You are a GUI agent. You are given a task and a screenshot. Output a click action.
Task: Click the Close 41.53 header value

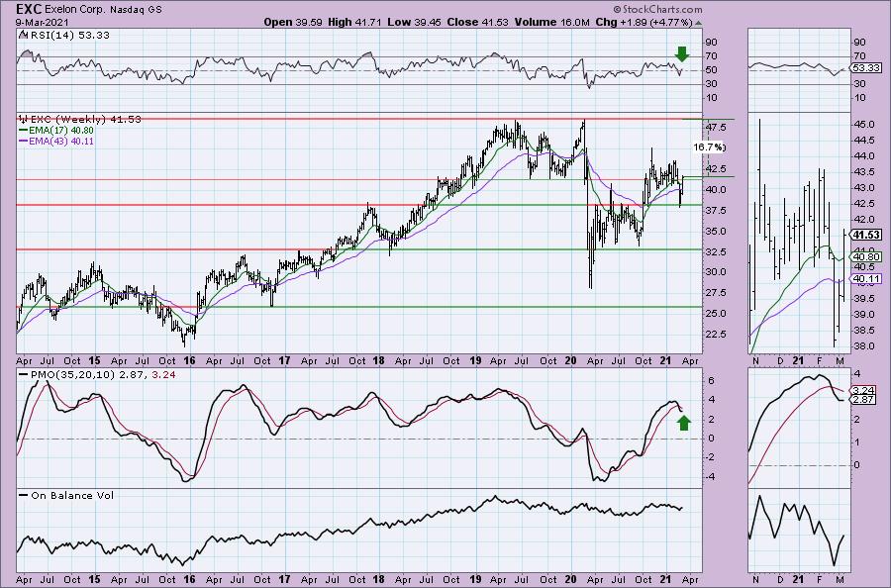click(x=478, y=22)
